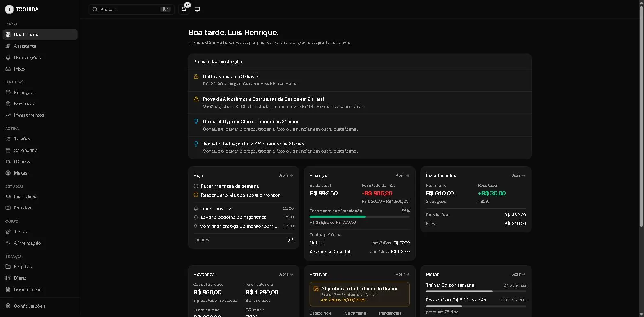
Task: Go to Dashboard in the sidebar
Action: point(40,34)
